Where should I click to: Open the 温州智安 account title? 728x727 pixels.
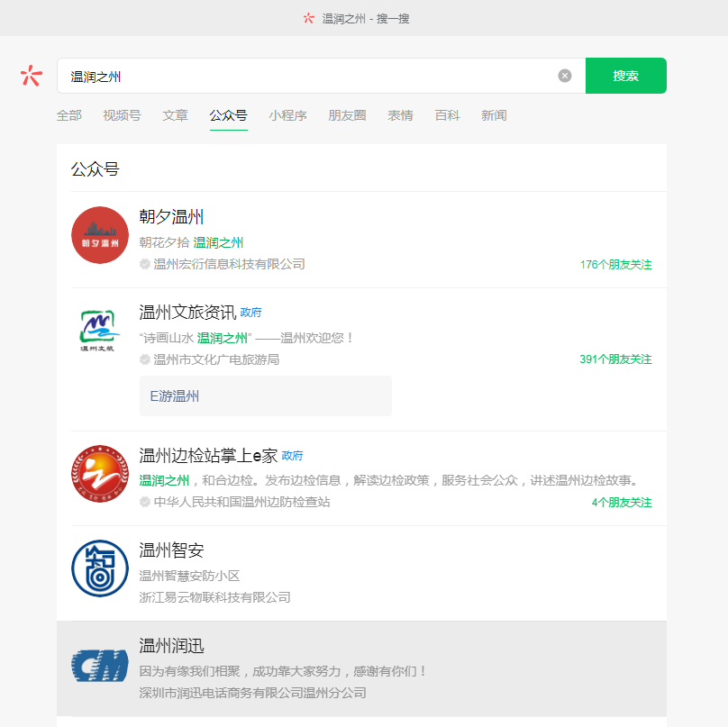171,550
